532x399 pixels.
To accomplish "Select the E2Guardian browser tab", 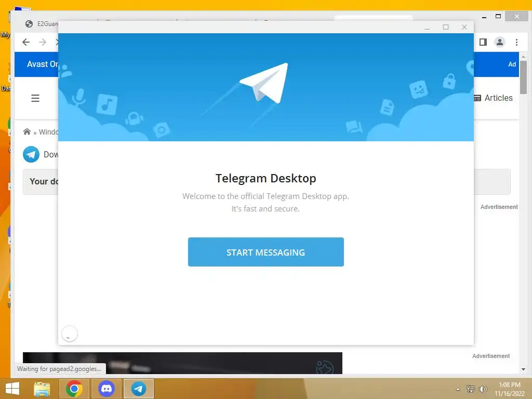I will (43, 24).
